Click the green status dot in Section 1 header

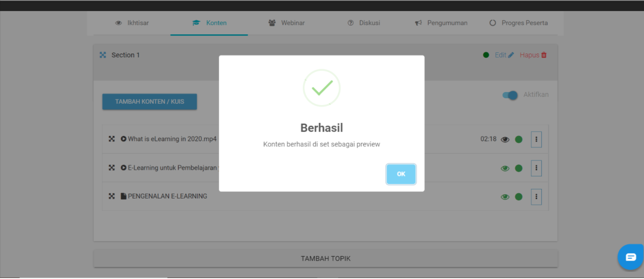tap(486, 55)
